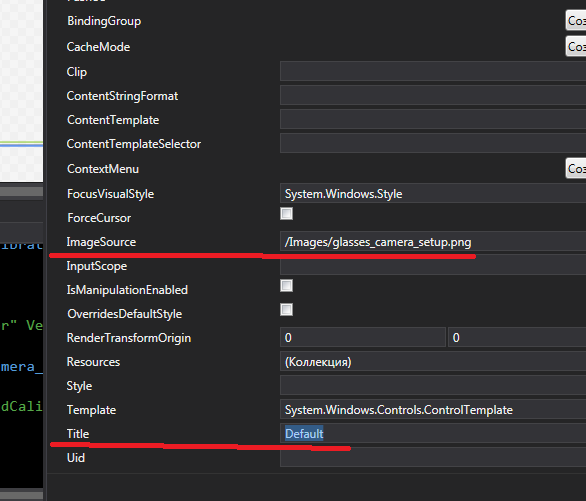Select the BindingGroup property label
This screenshot has height=501, width=586.
pyautogui.click(x=104, y=21)
